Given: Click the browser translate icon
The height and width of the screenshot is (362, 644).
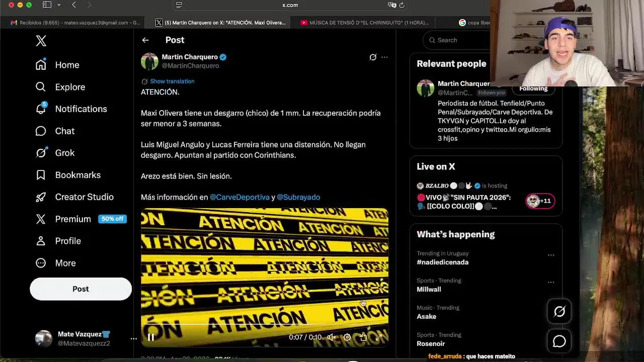Looking at the screenshot, I should [x=392, y=5].
